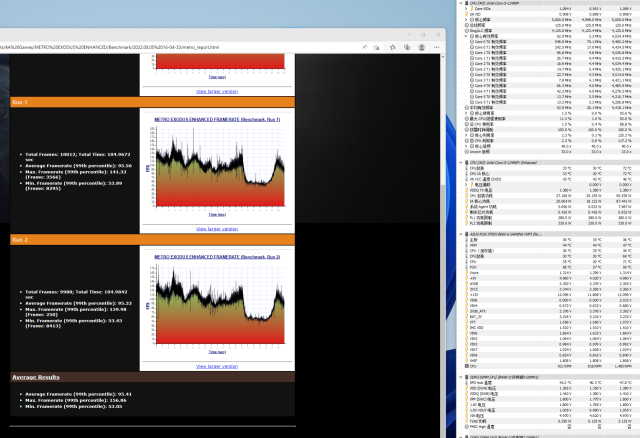Maximize the browser window

click(x=423, y=35)
